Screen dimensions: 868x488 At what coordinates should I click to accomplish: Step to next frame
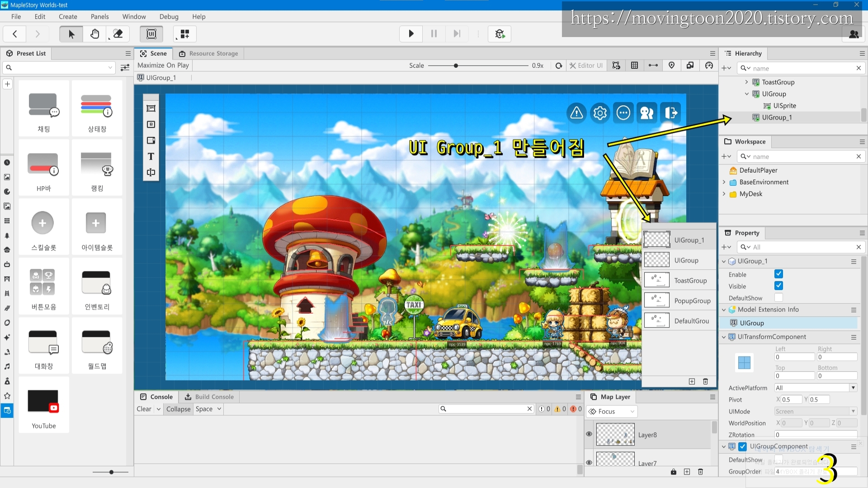point(457,34)
